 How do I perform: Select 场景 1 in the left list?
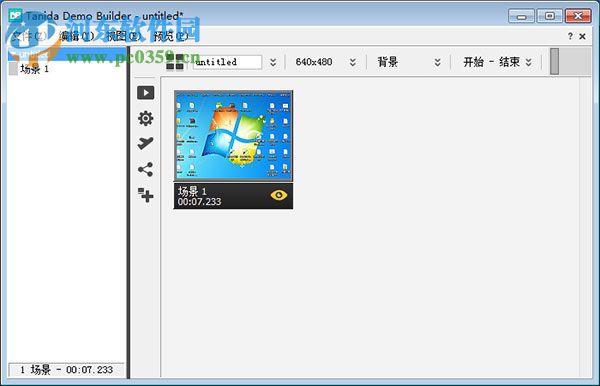pyautogui.click(x=34, y=69)
